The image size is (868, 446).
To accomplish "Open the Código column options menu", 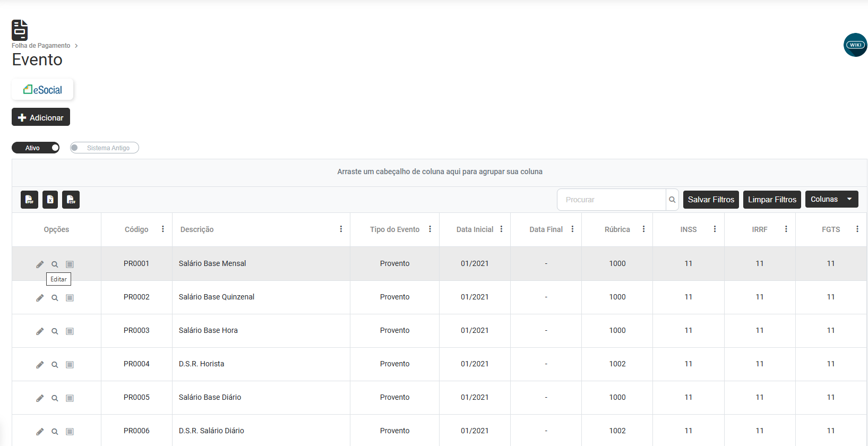I will 163,229.
